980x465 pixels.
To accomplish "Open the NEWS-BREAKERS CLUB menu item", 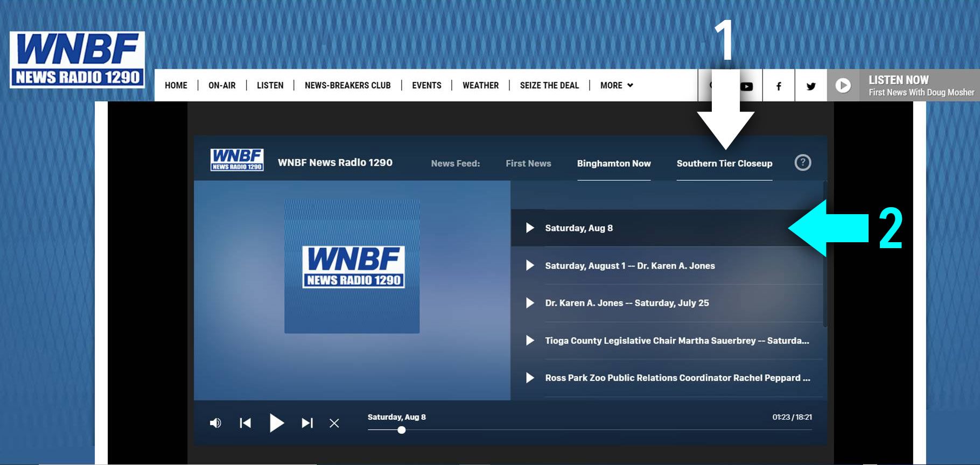I will [348, 86].
